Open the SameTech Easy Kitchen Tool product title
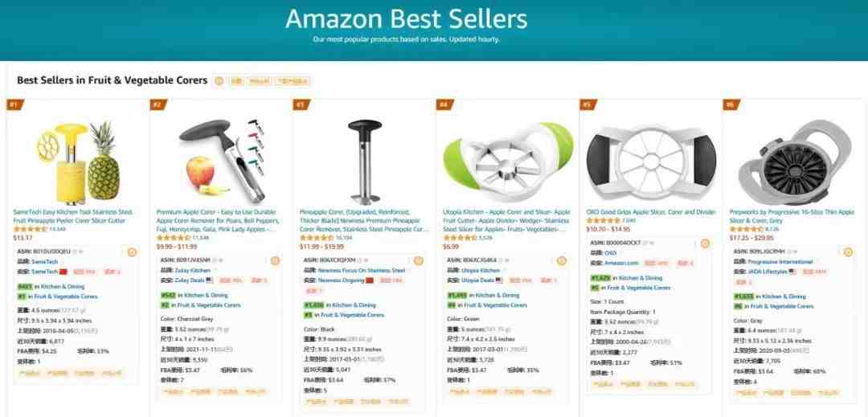This screenshot has height=417, width=868. pos(72,216)
